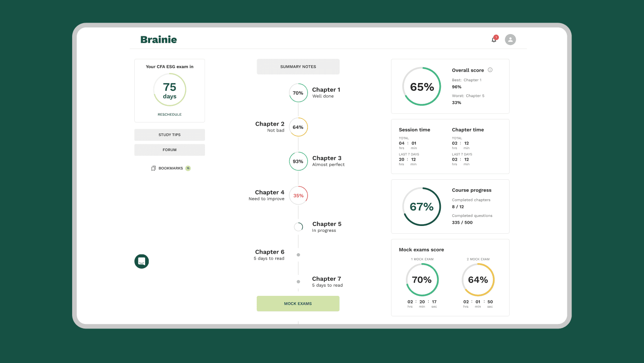Click the '8 / 12' completed chapters value
Screen dimensions: 644x363
pos(458,206)
